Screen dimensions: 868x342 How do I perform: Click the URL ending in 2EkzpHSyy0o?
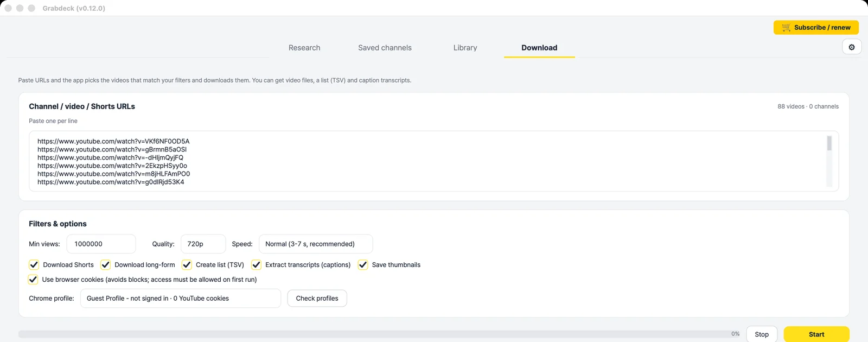112,166
